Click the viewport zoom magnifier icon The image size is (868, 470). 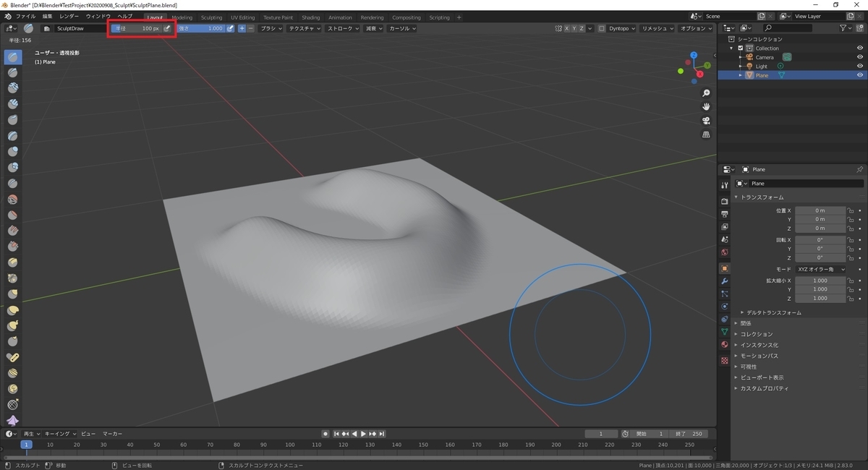(x=706, y=93)
